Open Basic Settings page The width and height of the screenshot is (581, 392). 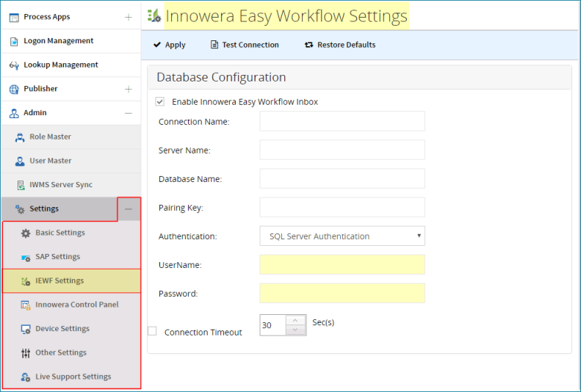pos(71,233)
